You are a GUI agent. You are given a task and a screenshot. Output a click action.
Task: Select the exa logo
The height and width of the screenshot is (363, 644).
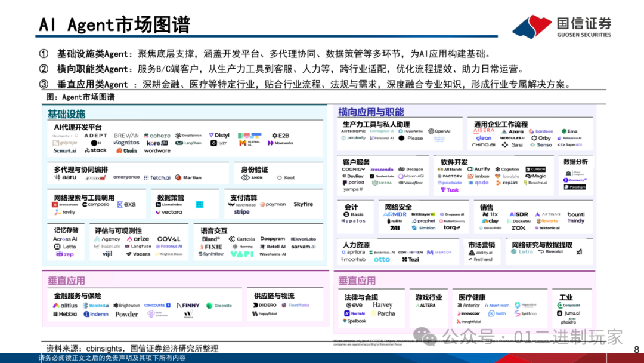tap(126, 204)
